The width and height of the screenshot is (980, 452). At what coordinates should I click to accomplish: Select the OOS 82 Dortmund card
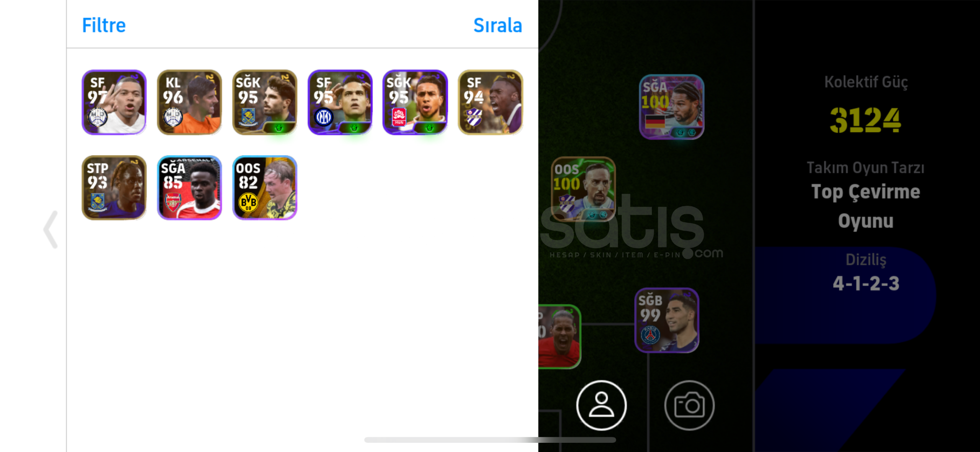pyautogui.click(x=265, y=187)
